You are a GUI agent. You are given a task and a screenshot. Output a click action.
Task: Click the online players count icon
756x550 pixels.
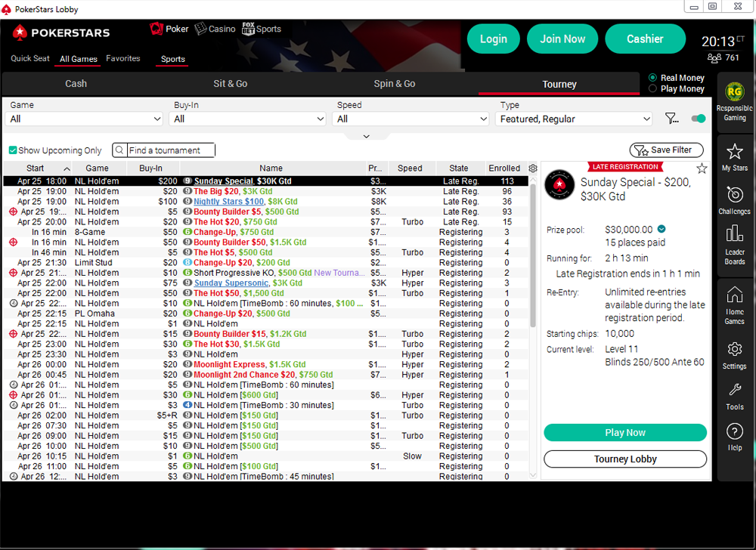[714, 57]
